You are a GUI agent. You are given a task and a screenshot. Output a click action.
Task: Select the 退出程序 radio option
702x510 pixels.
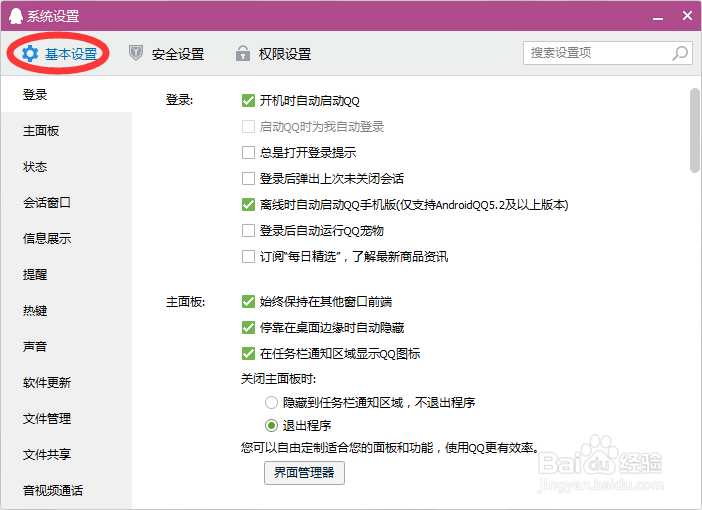271,425
